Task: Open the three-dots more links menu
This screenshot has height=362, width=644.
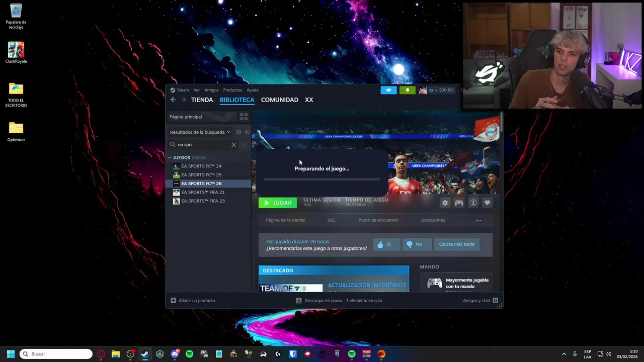Action: (x=478, y=220)
